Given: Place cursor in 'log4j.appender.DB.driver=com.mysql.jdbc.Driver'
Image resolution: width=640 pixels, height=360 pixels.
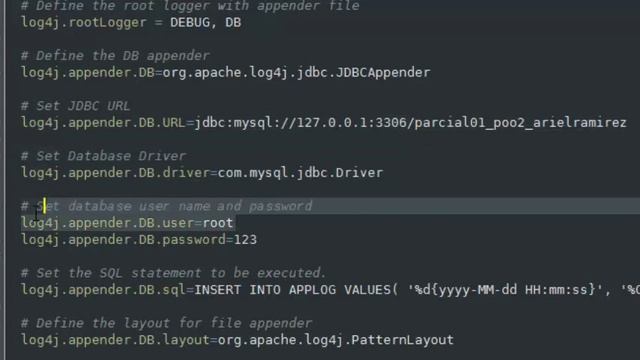Looking at the screenshot, I should (x=202, y=173).
